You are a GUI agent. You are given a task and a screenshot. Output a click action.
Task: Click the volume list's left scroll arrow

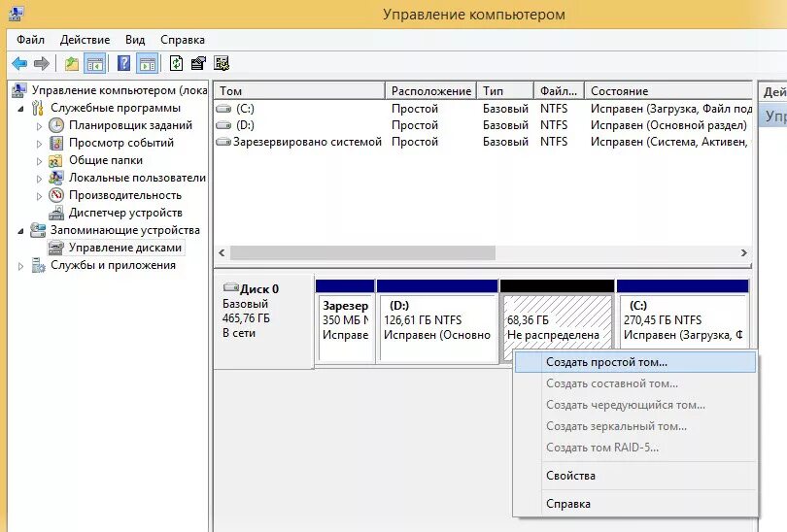coord(222,253)
